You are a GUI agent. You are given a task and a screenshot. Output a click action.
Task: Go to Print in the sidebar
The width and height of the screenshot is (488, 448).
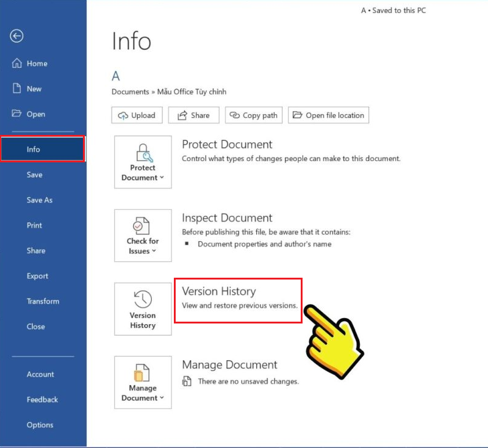coord(34,225)
